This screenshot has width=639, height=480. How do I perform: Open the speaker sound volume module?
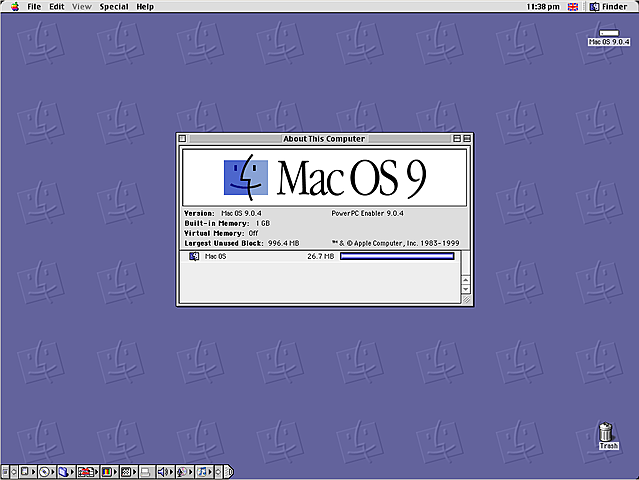point(165,472)
